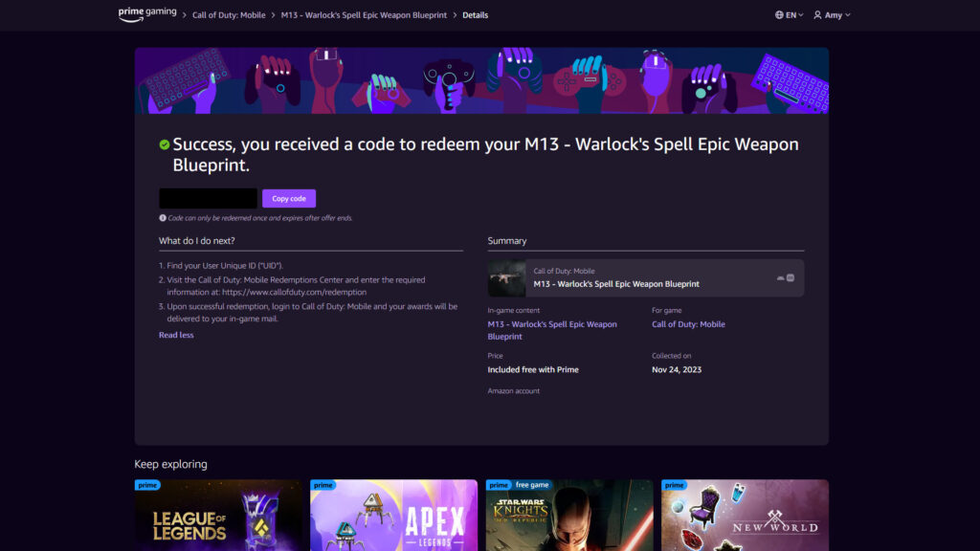
Task: Click the platform icons in the Summary card
Action: 785,278
